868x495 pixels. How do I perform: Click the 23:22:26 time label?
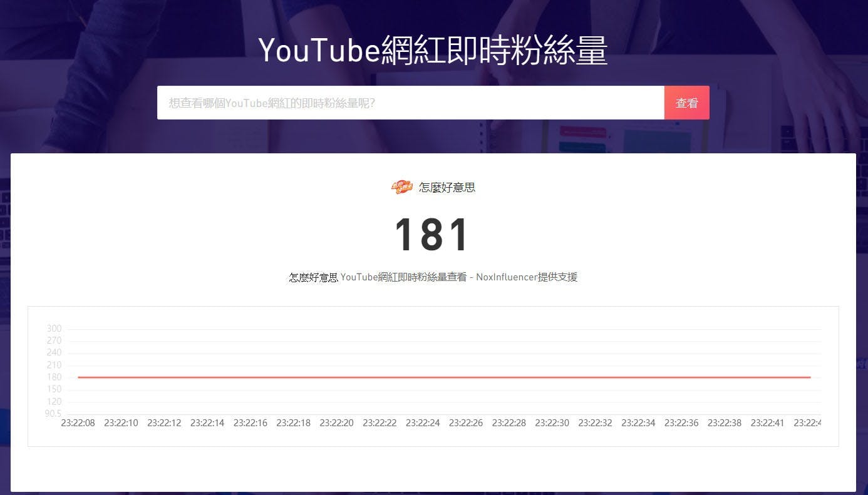[x=466, y=423]
